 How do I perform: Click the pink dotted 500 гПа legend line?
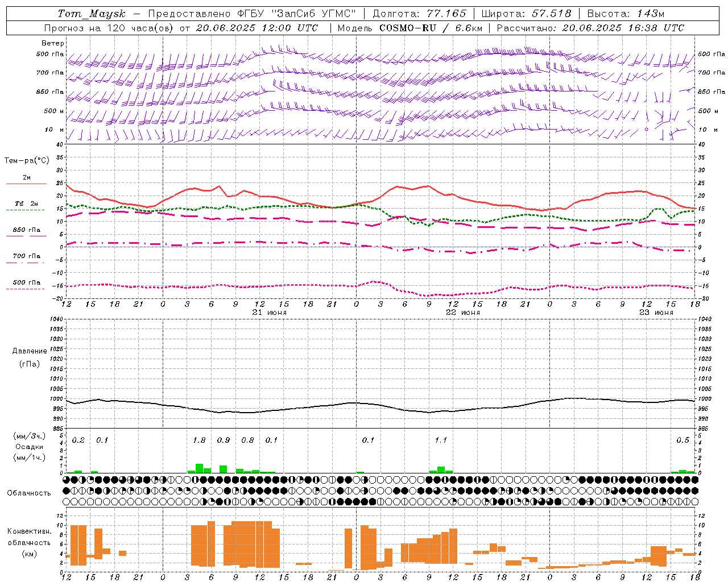[26, 289]
